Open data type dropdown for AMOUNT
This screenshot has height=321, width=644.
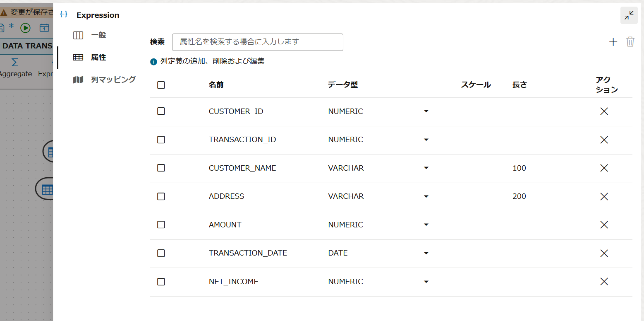coord(426,225)
